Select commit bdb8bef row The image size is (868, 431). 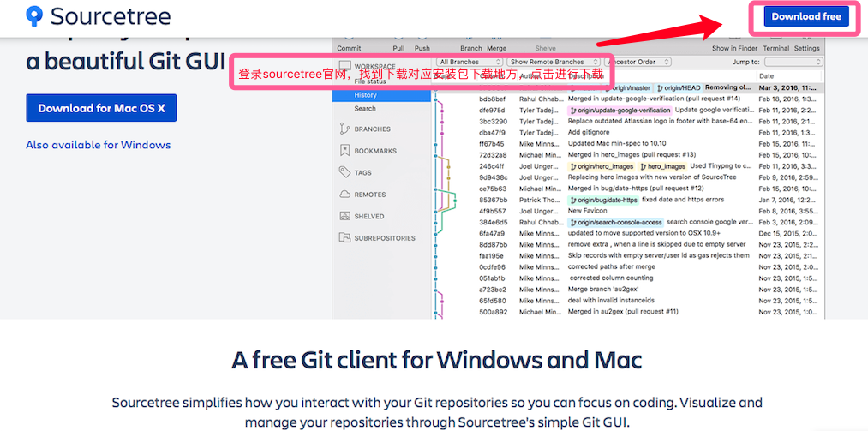point(628,99)
